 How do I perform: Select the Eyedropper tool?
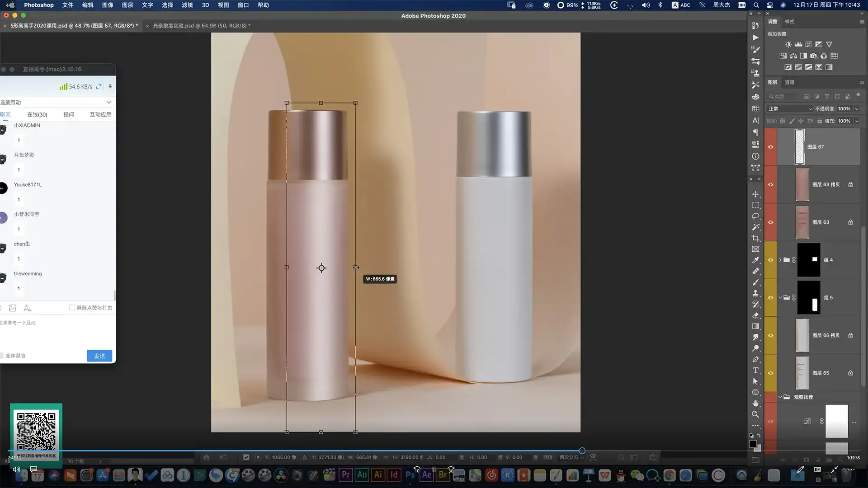755,260
